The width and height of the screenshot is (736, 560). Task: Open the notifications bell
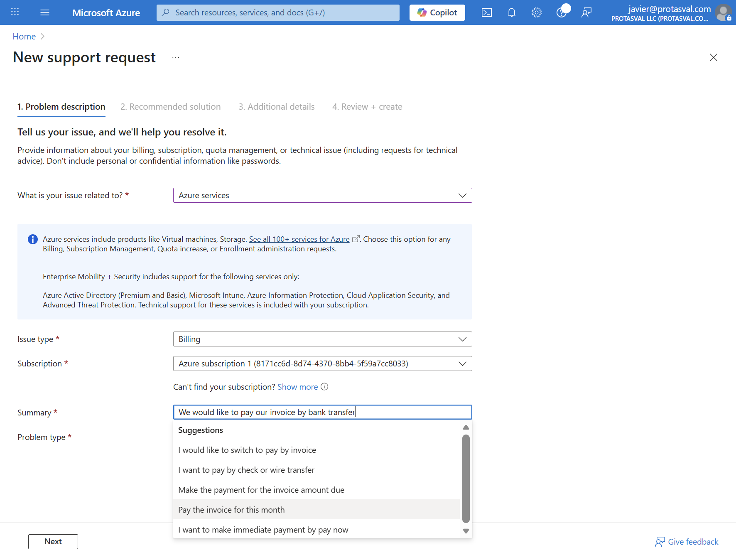click(x=512, y=12)
